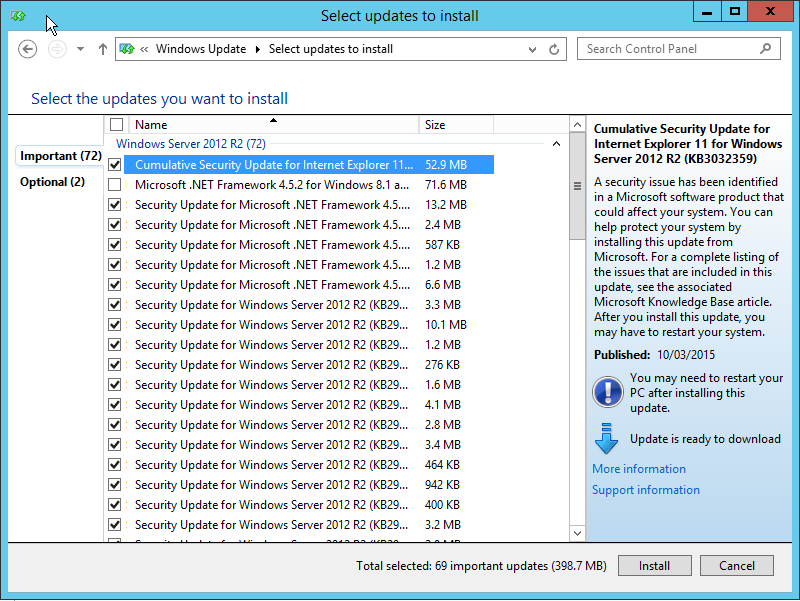Expand the double-chevron breadcrumb overflow
The height and width of the screenshot is (601, 800).
[144, 49]
